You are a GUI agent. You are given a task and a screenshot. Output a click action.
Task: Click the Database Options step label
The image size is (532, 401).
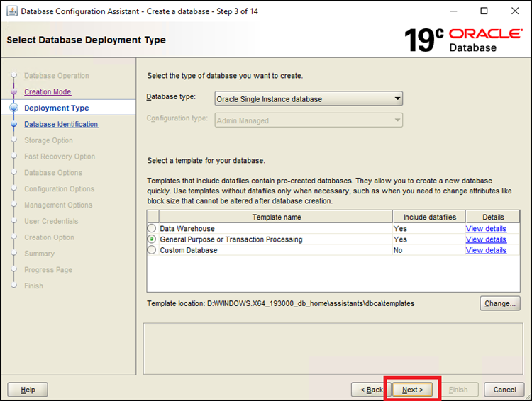pyautogui.click(x=53, y=173)
